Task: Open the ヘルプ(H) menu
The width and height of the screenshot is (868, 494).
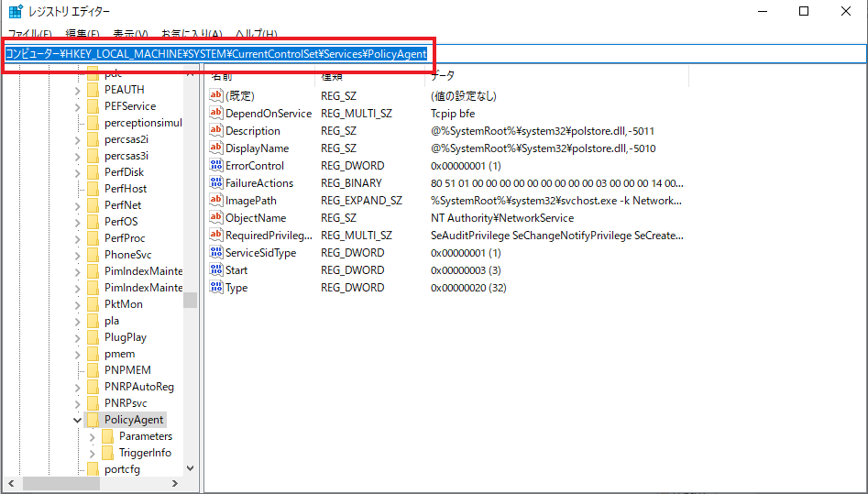Action: pos(256,34)
